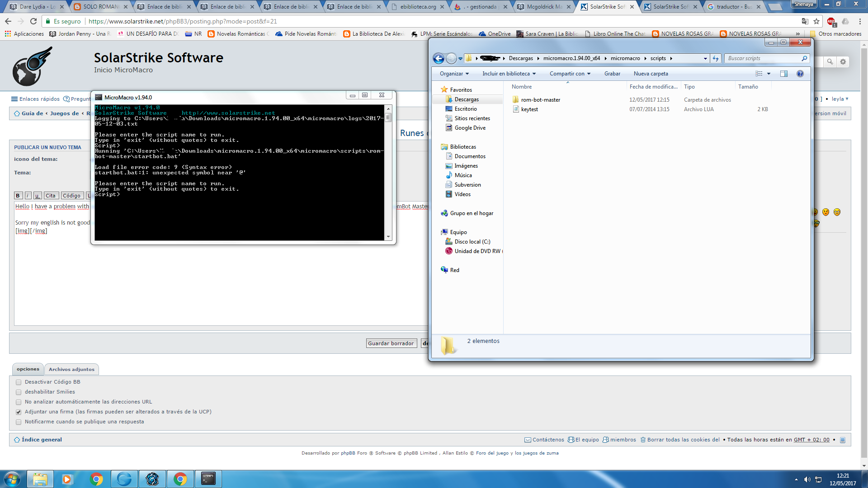Click the taskbar volume speaker icon
This screenshot has height=488, width=868.
click(x=807, y=479)
